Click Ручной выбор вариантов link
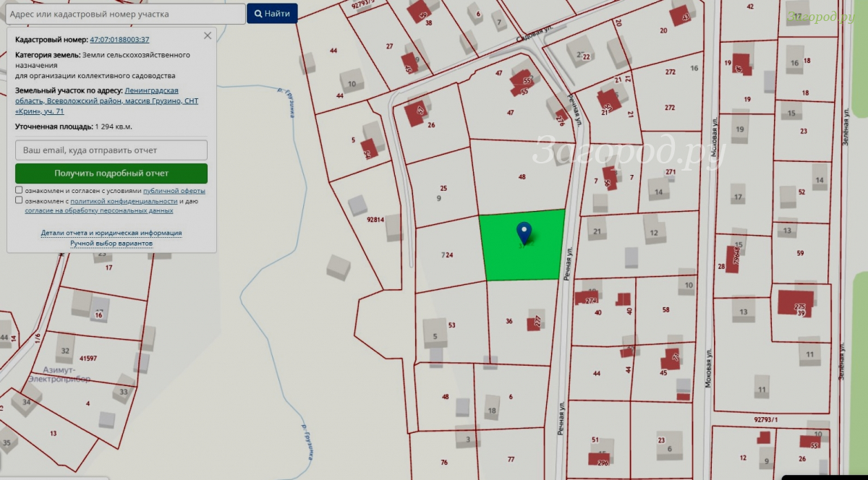The height and width of the screenshot is (480, 868). click(111, 244)
